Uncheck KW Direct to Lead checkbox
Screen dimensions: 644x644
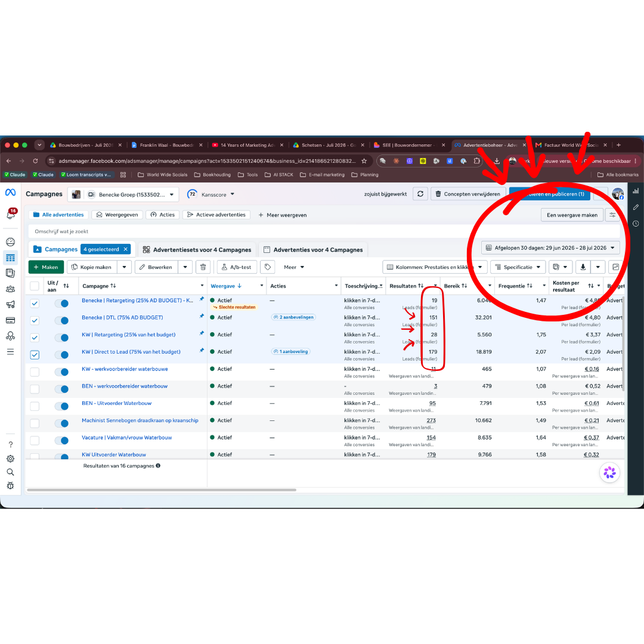click(35, 355)
